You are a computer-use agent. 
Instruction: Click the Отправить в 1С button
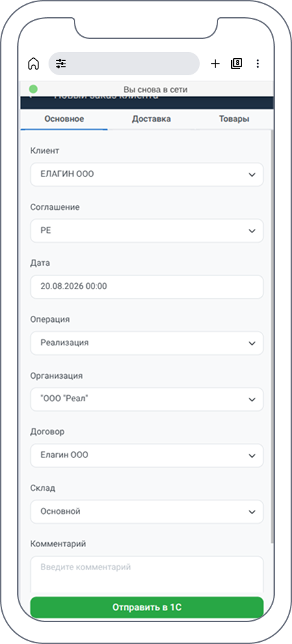coord(146,608)
